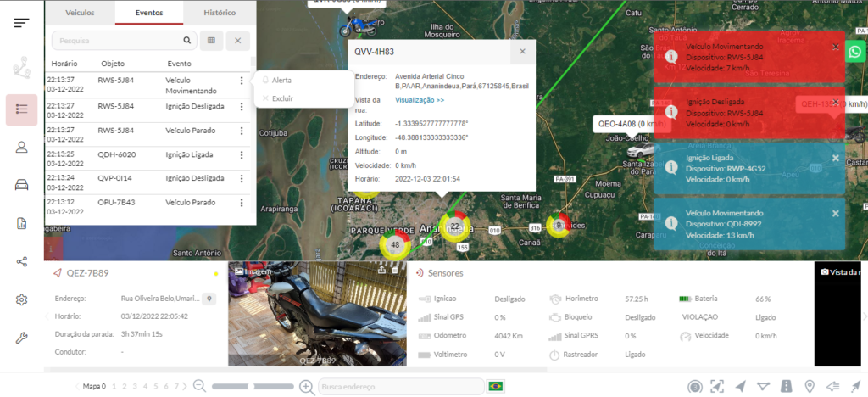Switch to the Veículos tab
Screen dimensions: 868x397
pos(80,13)
